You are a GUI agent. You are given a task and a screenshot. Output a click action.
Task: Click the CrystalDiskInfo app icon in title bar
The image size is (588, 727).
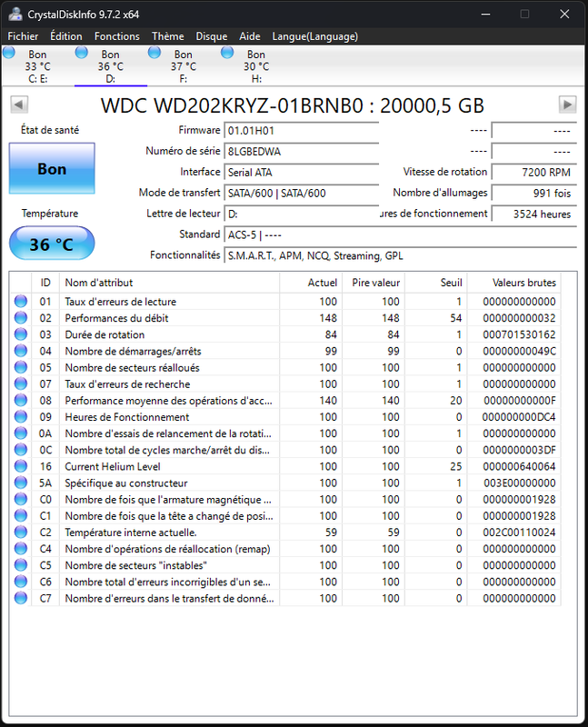point(15,15)
